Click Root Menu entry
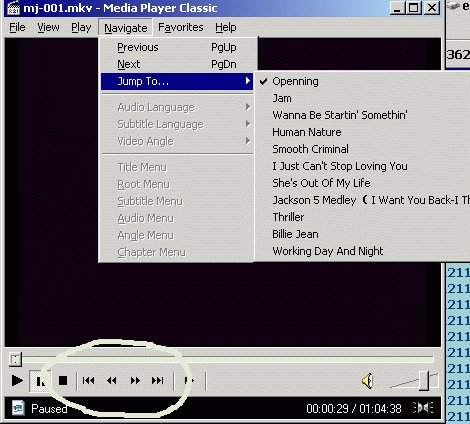This screenshot has height=424, width=470. pos(177,184)
